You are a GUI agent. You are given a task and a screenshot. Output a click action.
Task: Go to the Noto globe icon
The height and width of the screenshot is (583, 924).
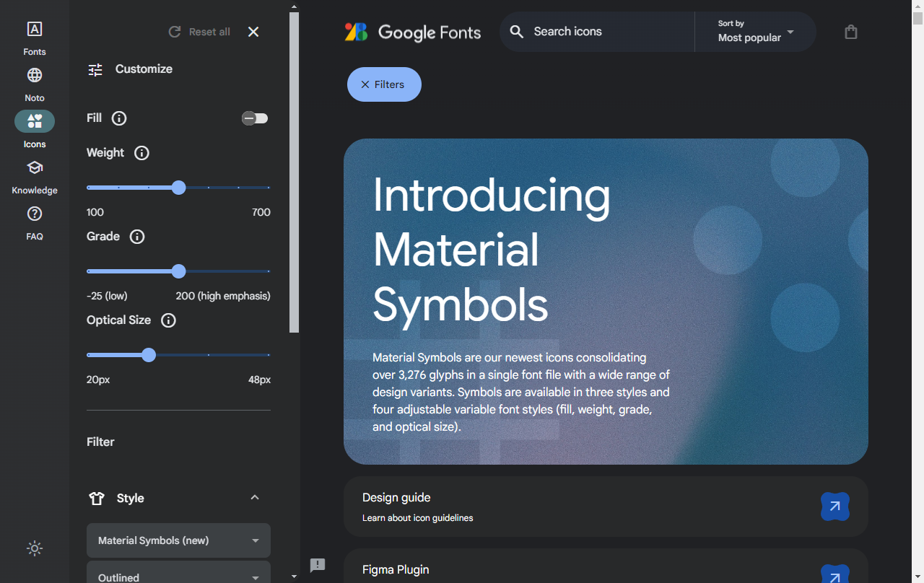coord(35,75)
